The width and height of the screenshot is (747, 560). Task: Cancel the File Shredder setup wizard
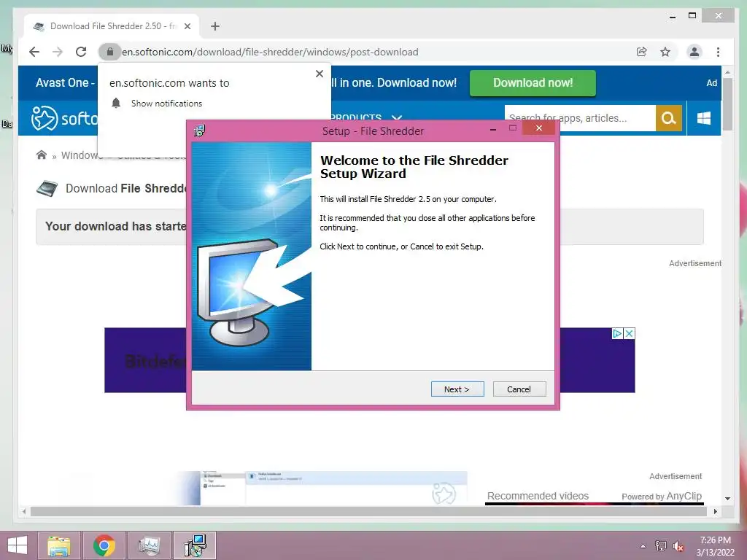(519, 389)
